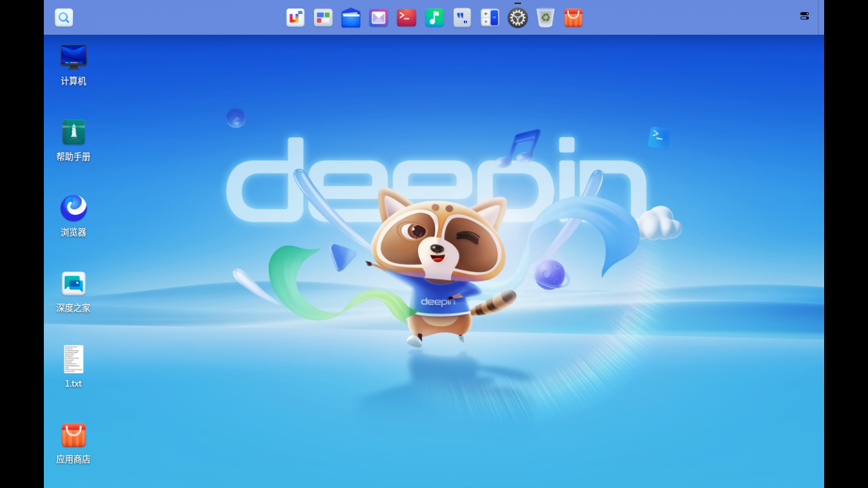Select the 深度之家 desktop icon
Screen dimensions: 868x488
click(74, 292)
